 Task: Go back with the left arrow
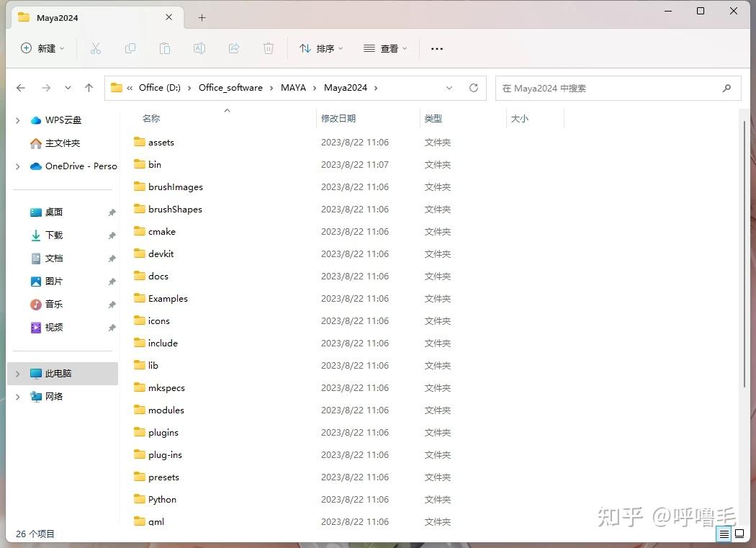pos(21,88)
